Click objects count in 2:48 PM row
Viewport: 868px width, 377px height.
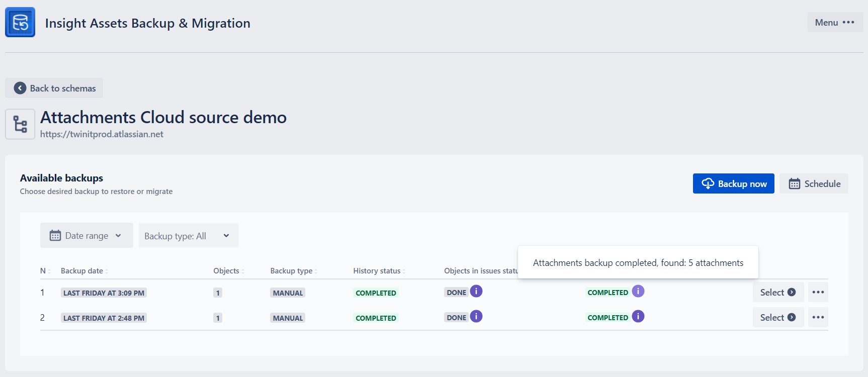218,318
